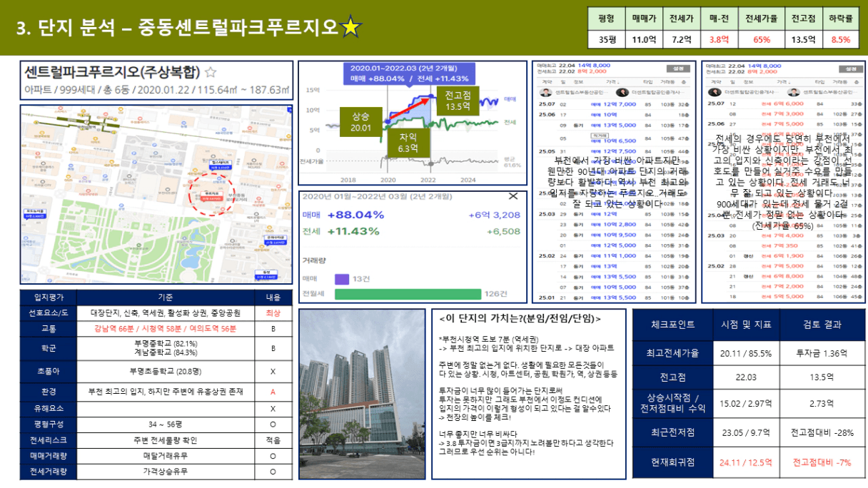Viewport: 868px width, 488px height.
Task: Click 센트럴힐스부동산 agent avatar in the 매매 list
Action: (x=546, y=92)
